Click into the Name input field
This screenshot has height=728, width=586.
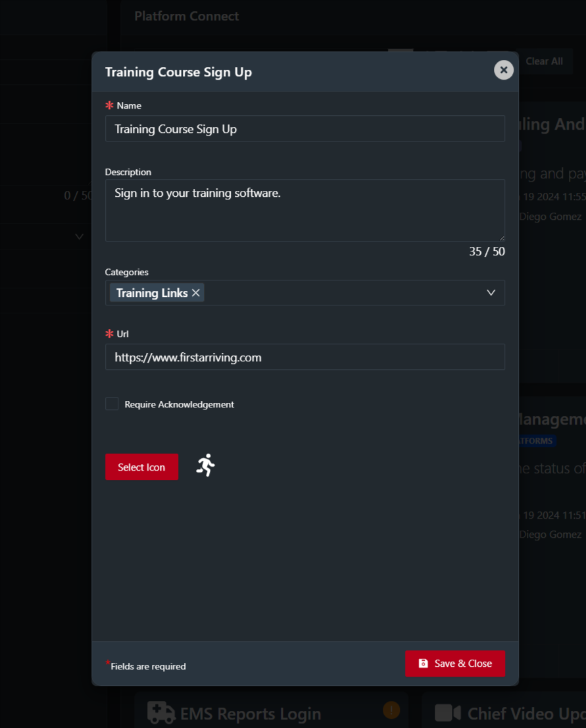305,128
